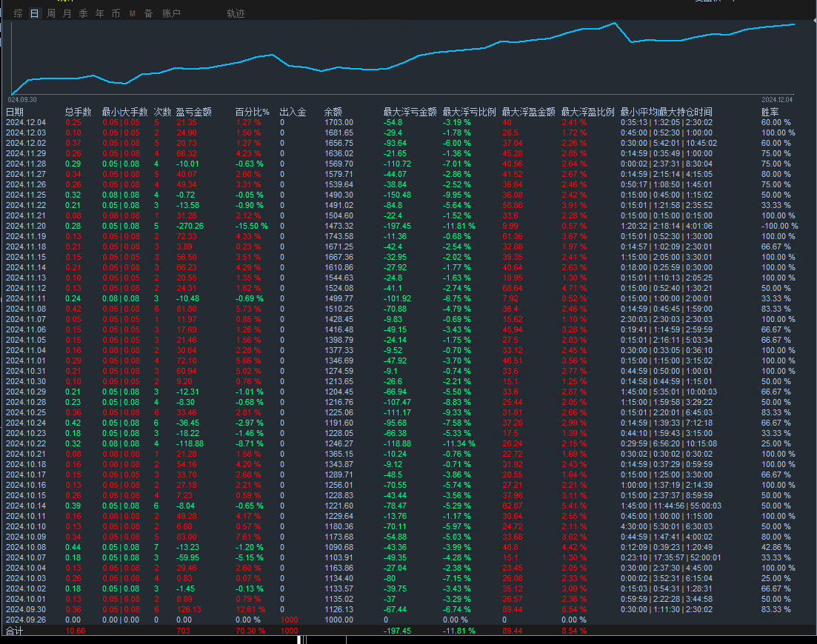The image size is (817, 644).
Task: Select the 币 currency tab
Action: (x=116, y=13)
